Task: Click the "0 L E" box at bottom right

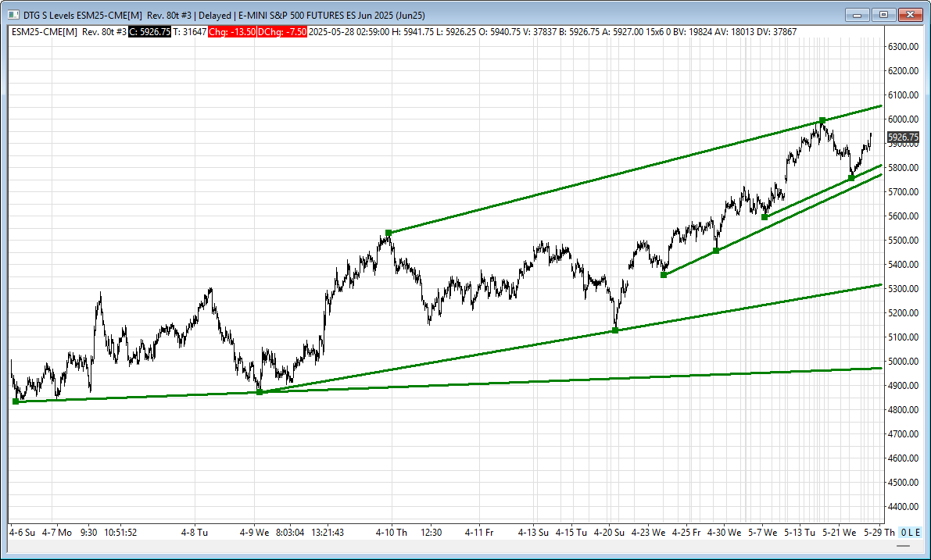Action: (910, 533)
